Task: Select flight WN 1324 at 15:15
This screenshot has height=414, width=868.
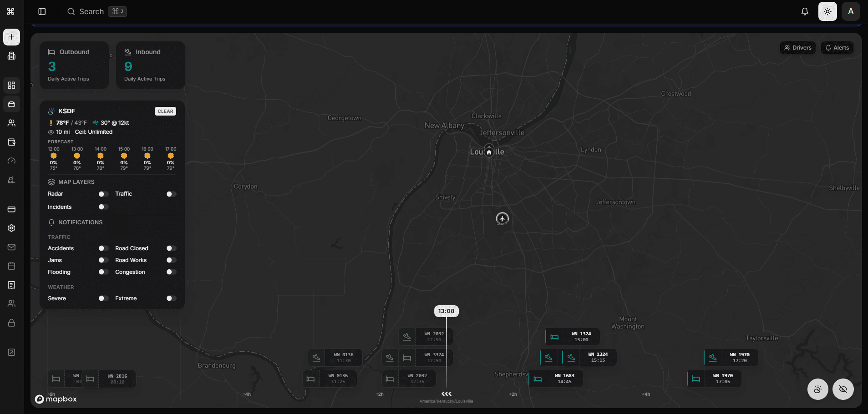Action: pos(589,357)
